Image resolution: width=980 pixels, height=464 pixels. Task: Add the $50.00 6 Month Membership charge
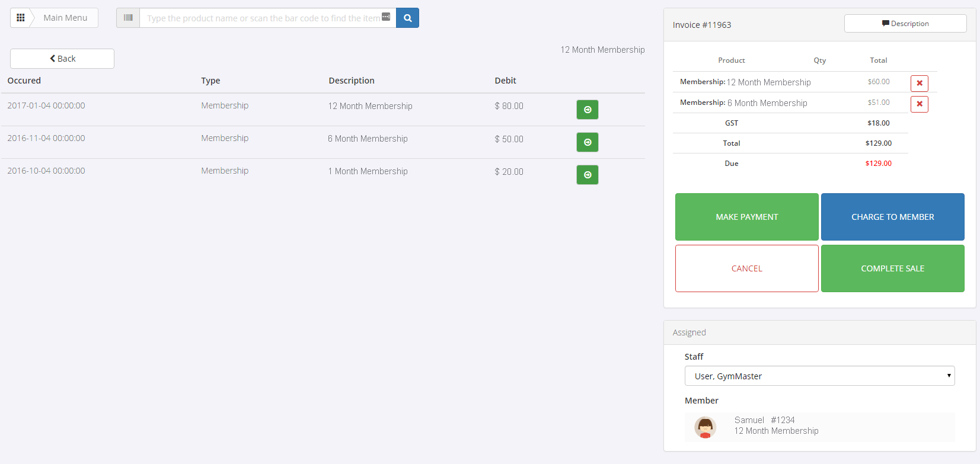(587, 142)
